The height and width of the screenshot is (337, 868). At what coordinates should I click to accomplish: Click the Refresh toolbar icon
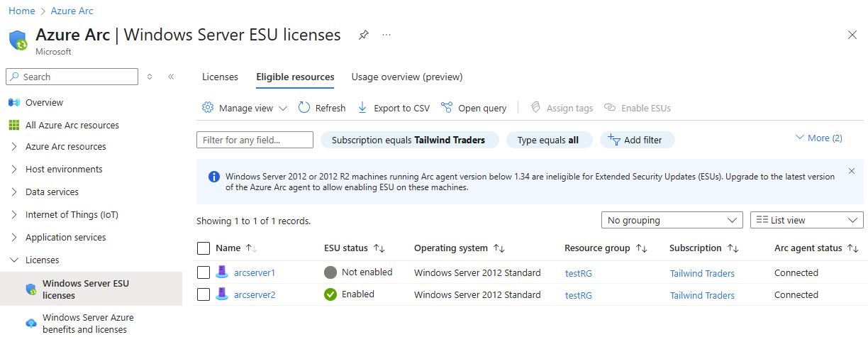304,108
